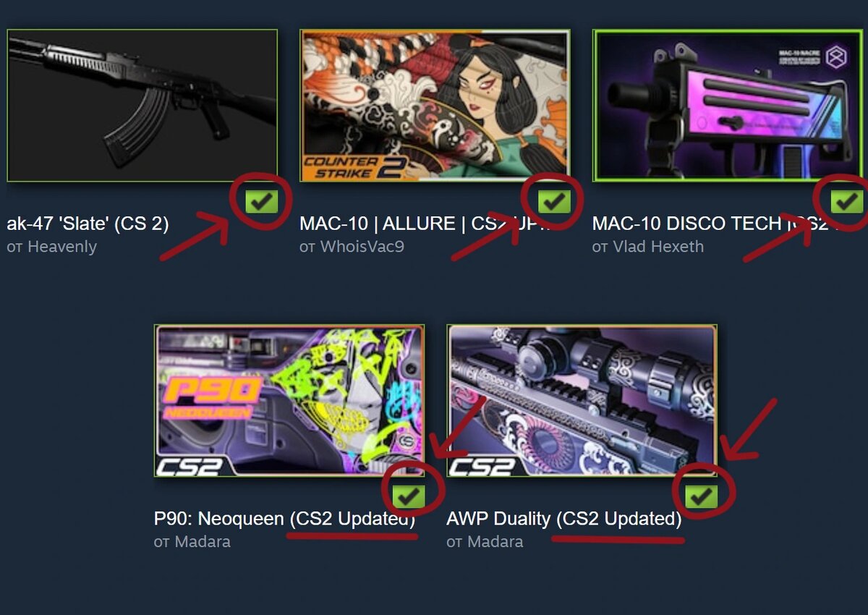Open the MAC-10 ALLURE thumbnail image

435,106
